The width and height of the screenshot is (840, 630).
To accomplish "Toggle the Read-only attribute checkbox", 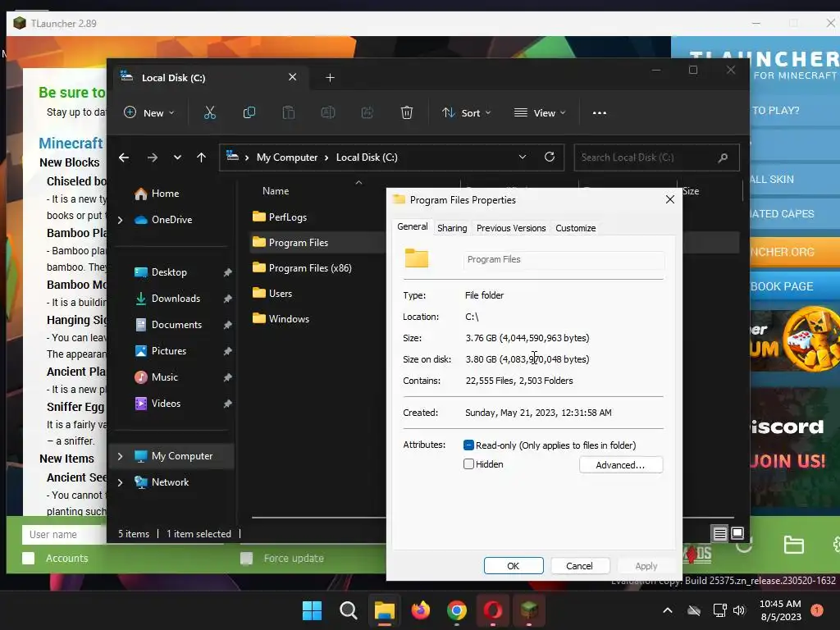I will [468, 445].
